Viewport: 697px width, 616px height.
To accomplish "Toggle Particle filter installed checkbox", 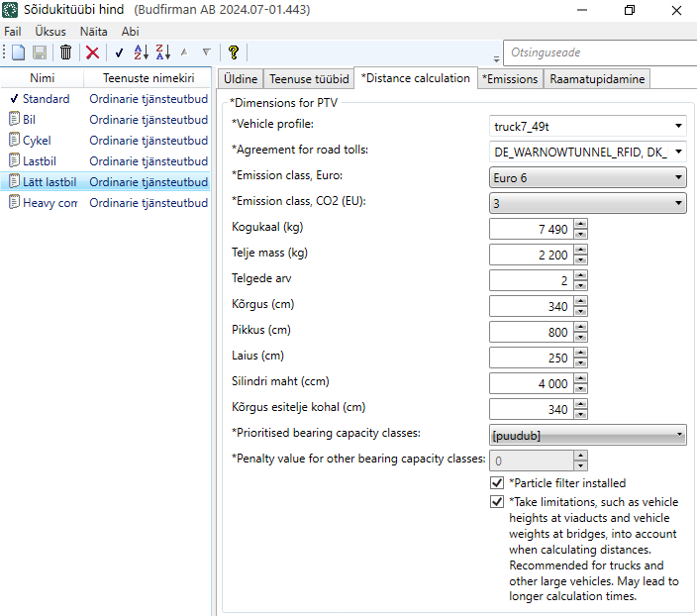I will coord(497,483).
